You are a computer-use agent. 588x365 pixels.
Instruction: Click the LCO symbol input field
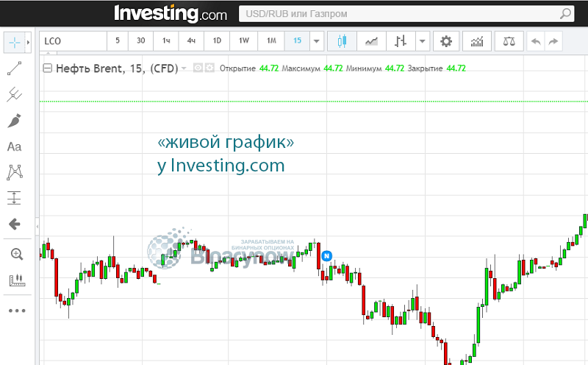73,41
